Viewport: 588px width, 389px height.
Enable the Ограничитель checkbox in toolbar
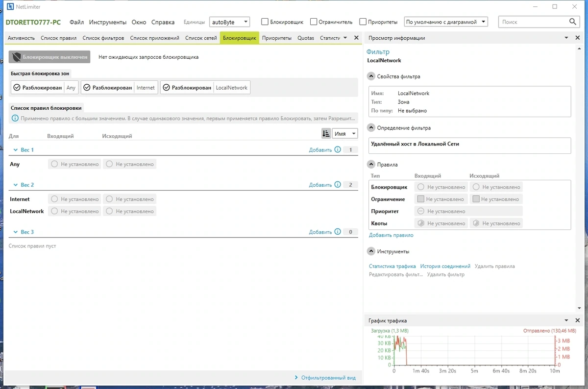pyautogui.click(x=314, y=22)
